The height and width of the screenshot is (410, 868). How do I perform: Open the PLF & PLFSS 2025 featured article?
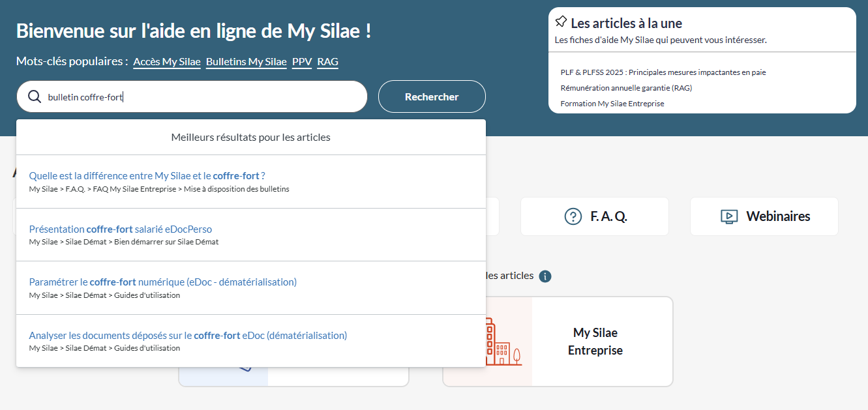663,72
